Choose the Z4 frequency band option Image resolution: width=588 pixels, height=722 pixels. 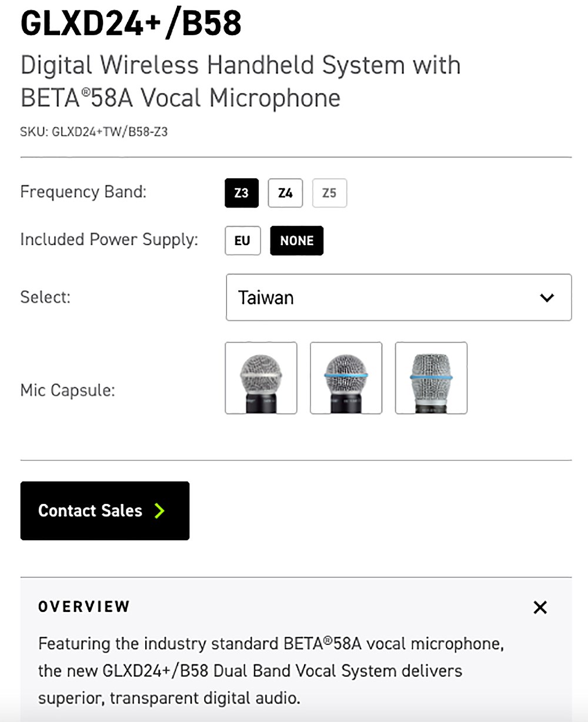[285, 193]
